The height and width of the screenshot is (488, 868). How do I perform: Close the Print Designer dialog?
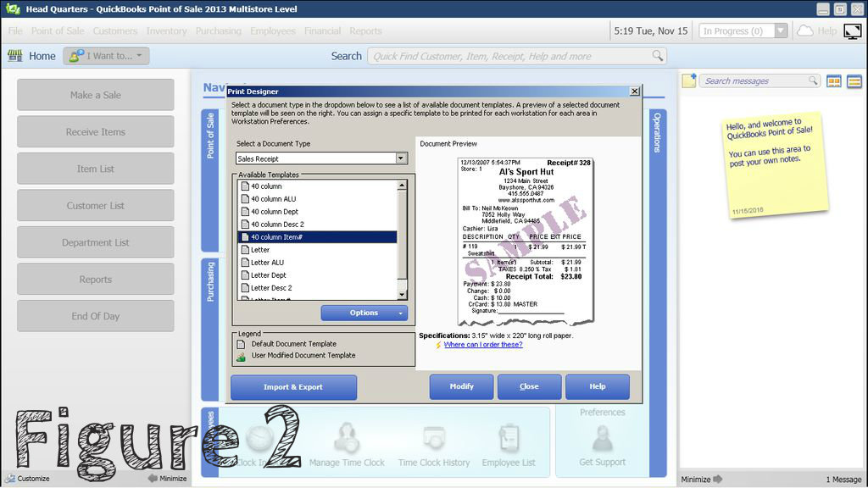coord(634,91)
